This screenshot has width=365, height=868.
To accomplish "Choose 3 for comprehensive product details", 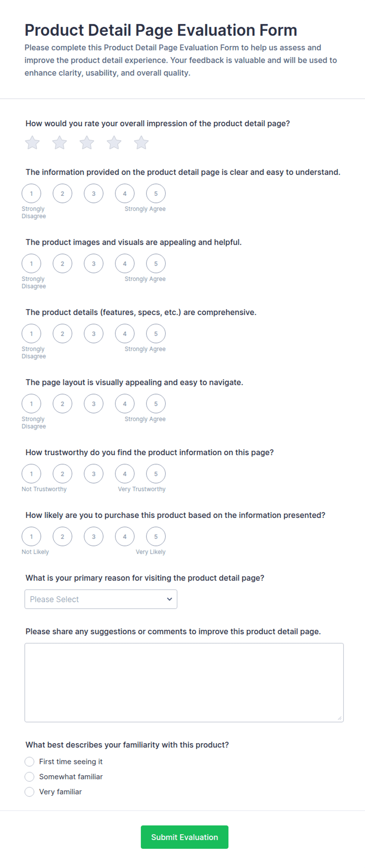I will tap(93, 334).
